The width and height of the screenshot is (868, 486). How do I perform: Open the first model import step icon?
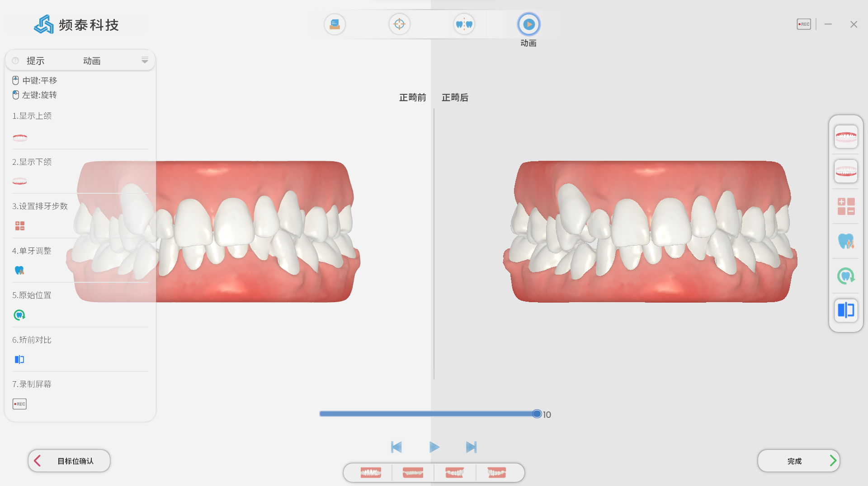click(x=335, y=24)
